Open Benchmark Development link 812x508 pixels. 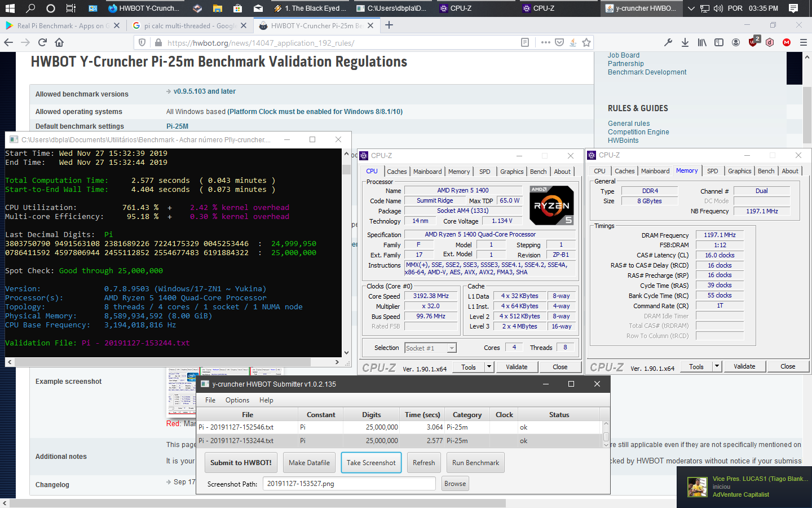click(647, 72)
